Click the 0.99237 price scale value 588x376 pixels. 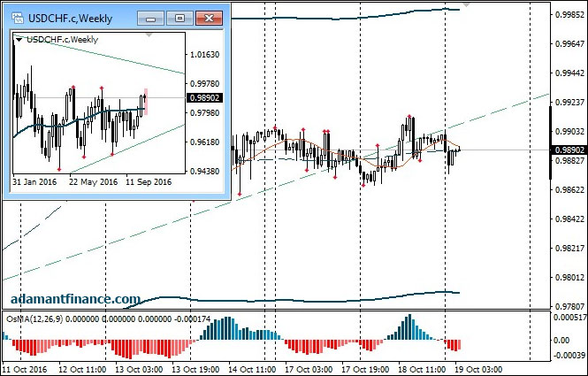click(569, 102)
